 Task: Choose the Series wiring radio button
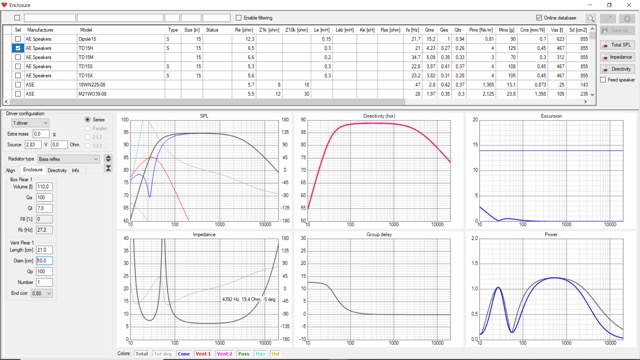pyautogui.click(x=87, y=120)
